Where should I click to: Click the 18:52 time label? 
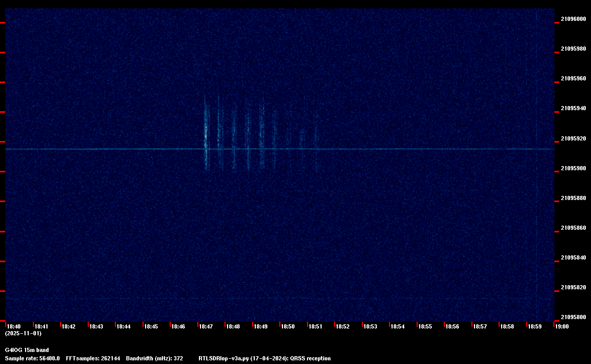(342, 326)
